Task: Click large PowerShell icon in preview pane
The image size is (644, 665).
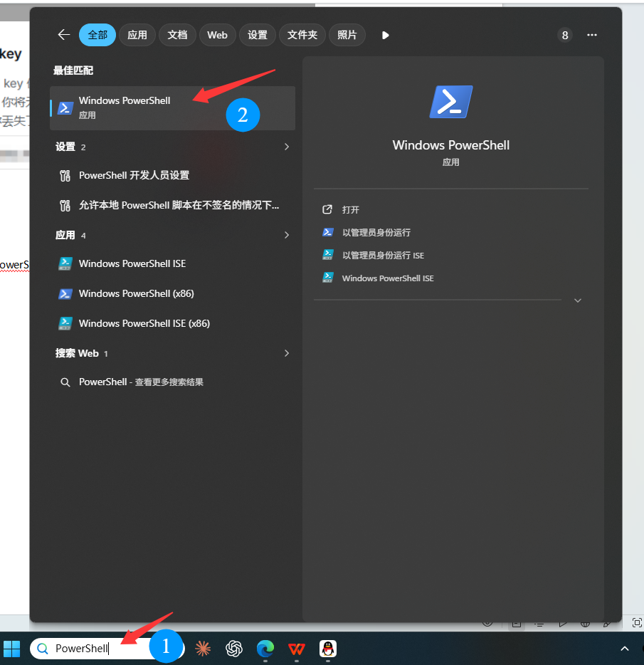Action: pos(451,102)
